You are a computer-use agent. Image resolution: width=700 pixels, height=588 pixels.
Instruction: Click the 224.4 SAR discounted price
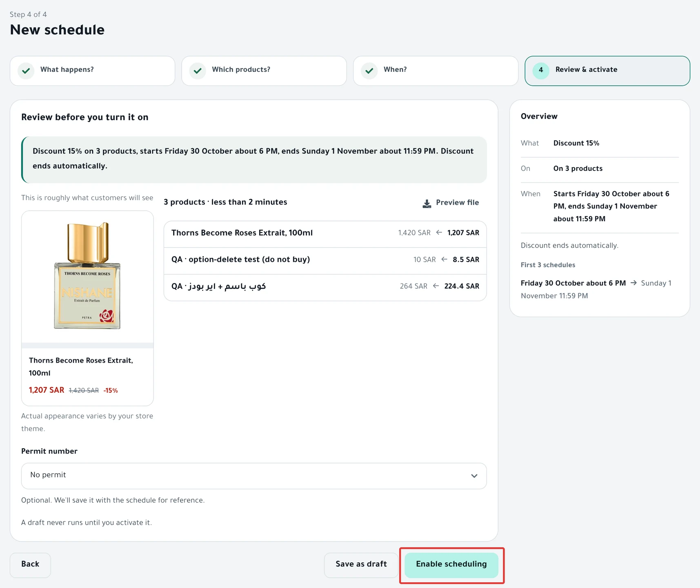point(462,286)
